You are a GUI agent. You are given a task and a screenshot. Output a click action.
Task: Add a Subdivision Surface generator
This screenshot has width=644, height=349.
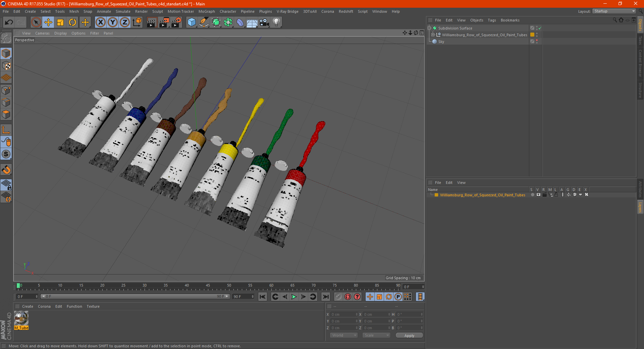(216, 22)
